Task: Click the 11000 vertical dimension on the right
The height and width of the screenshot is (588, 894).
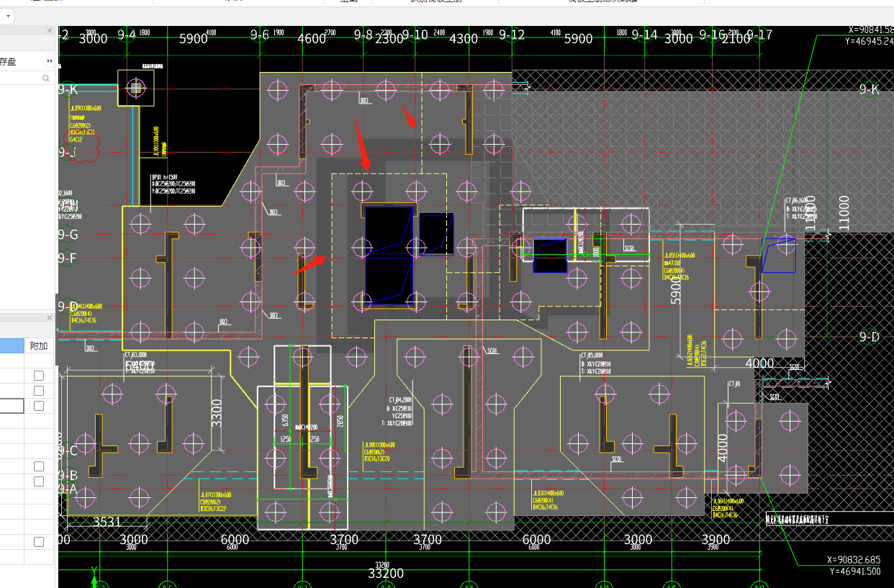Action: point(844,213)
